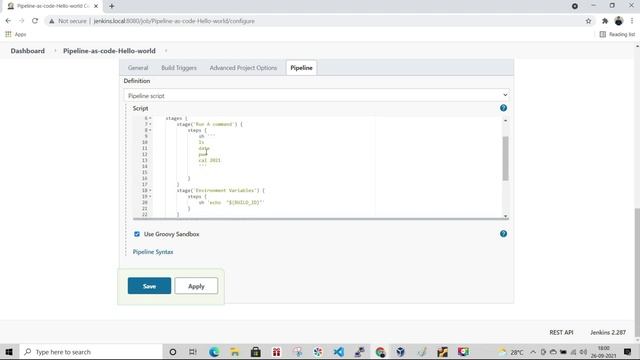Switch to the General tab

point(138,68)
